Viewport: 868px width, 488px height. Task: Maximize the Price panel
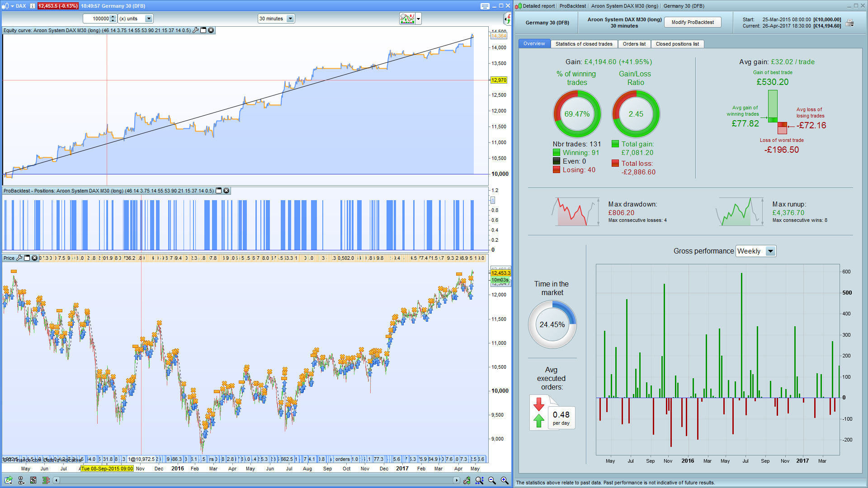(27, 258)
